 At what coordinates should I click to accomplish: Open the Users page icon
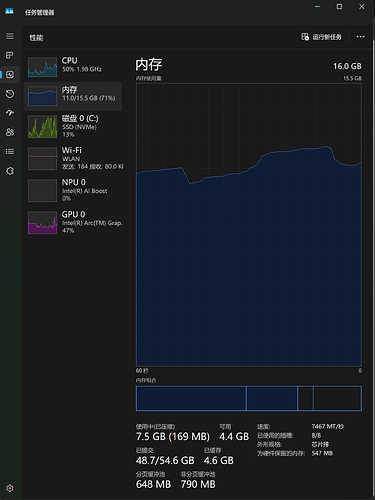pyautogui.click(x=10, y=132)
